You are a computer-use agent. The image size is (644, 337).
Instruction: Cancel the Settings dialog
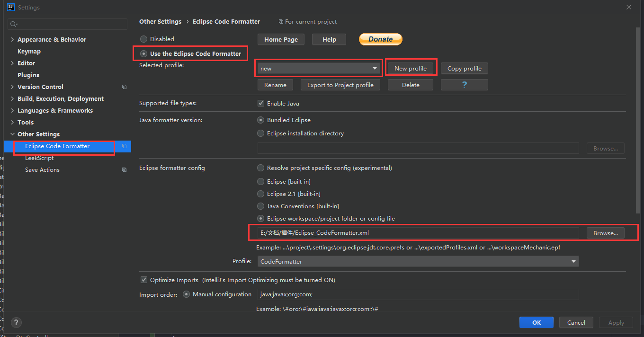click(x=576, y=322)
